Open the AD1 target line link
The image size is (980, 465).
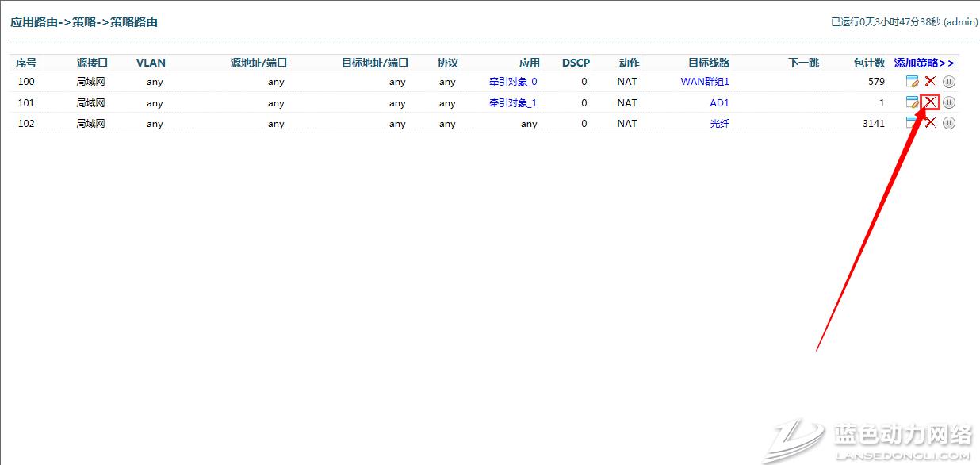click(719, 102)
